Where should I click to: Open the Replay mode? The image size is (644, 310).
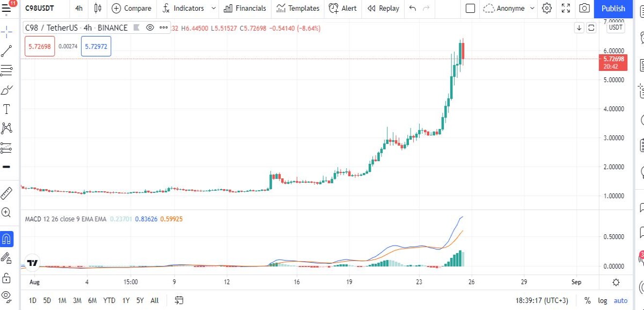[x=383, y=8]
